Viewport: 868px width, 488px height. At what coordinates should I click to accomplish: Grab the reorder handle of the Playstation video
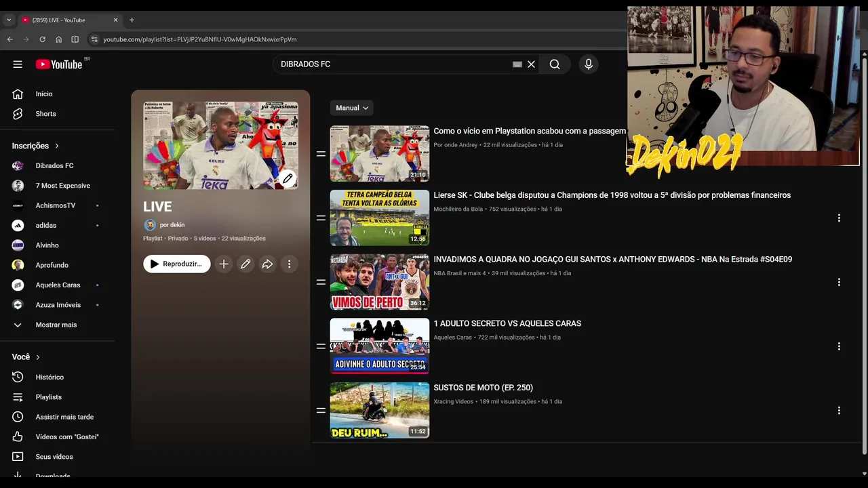coord(321,154)
